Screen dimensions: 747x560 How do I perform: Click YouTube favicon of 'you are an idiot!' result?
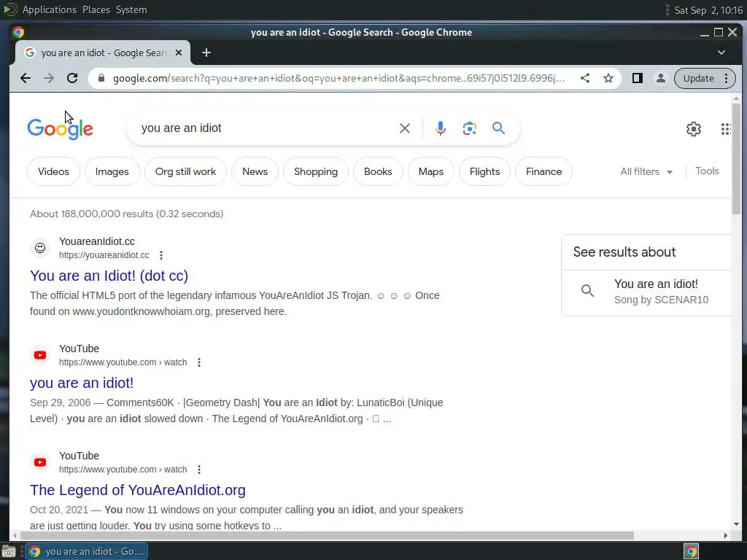tap(40, 355)
